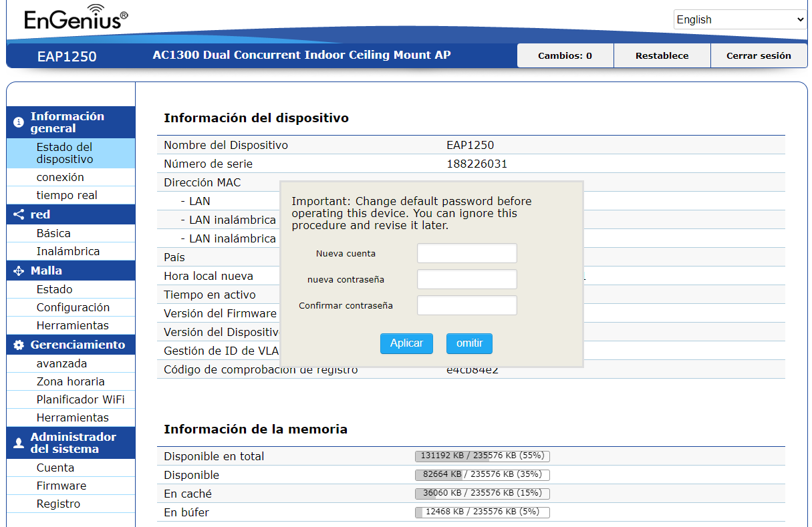This screenshot has height=527, width=812.
Task: Click the red network share icon
Action: (x=19, y=214)
